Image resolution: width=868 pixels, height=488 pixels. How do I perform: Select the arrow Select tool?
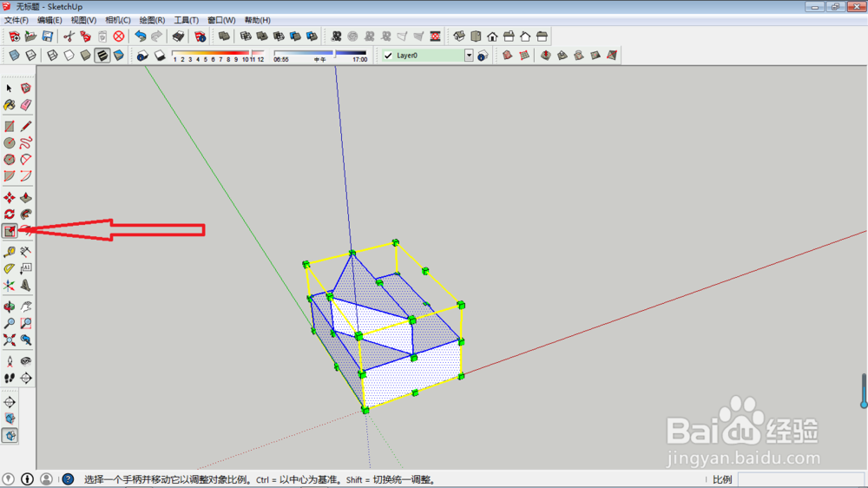click(x=10, y=88)
